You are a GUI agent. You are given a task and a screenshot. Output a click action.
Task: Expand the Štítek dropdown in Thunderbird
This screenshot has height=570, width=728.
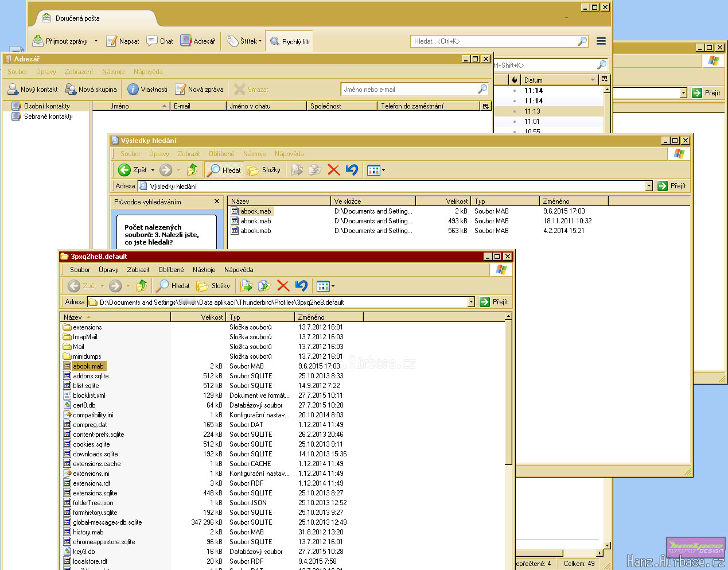coord(260,41)
